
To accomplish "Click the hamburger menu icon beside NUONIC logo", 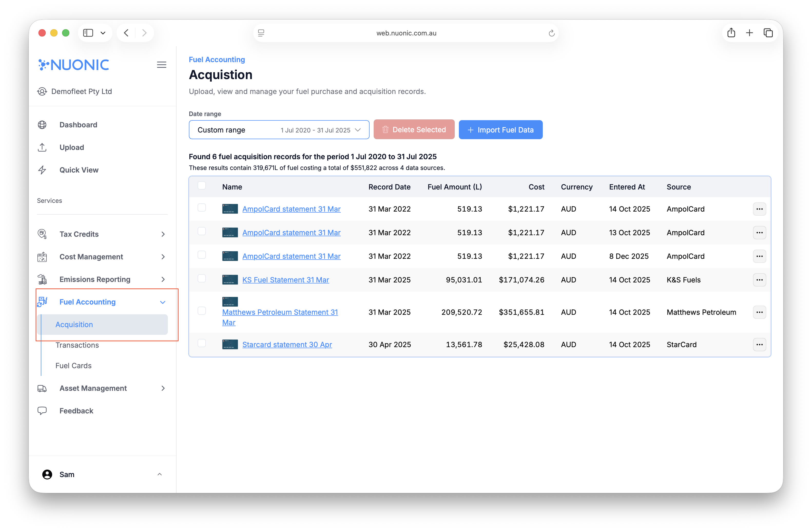I will click(161, 65).
